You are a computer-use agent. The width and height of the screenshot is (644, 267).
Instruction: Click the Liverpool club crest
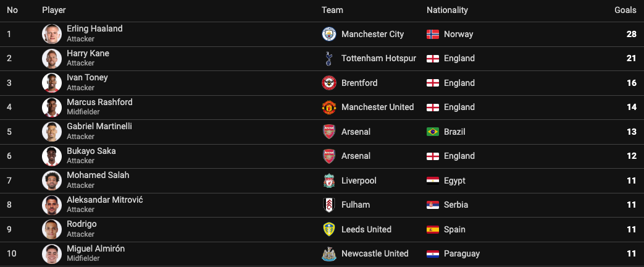pyautogui.click(x=328, y=180)
